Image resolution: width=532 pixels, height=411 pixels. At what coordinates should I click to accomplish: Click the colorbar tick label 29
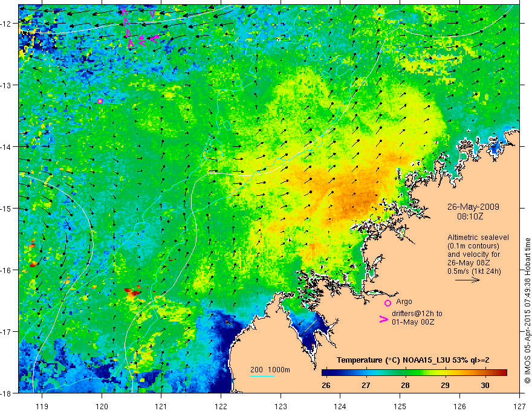coord(445,385)
